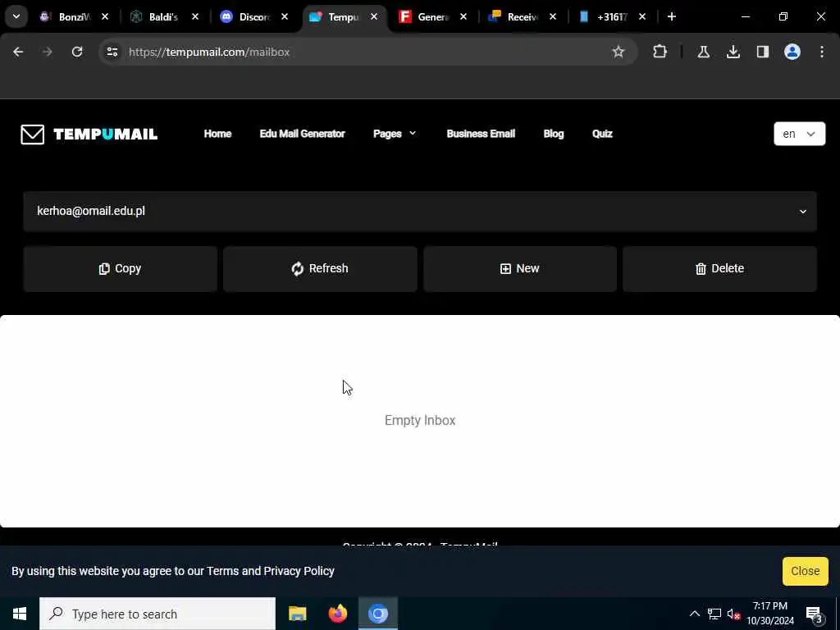Click the address bar URL
840x630 pixels.
209,52
